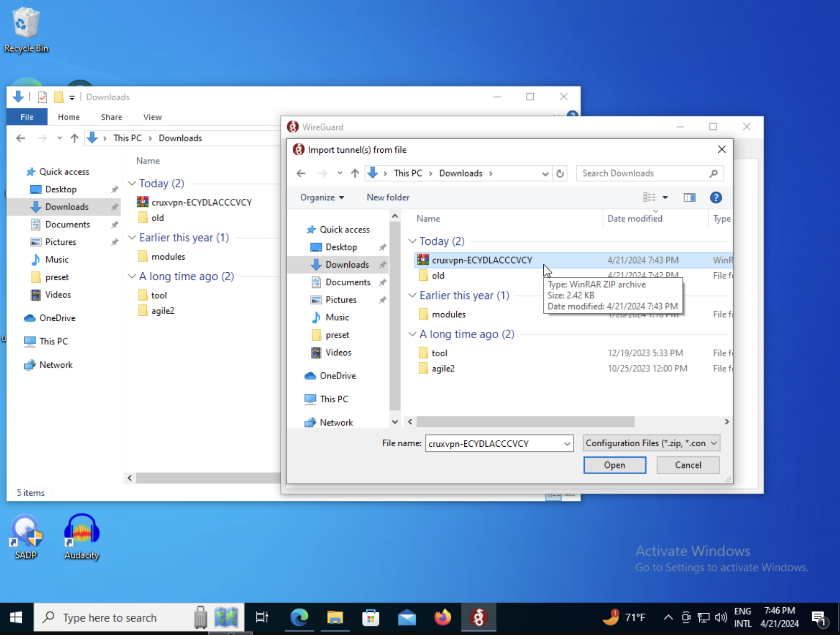Open the Organize dropdown menu
840x635 pixels.
pos(322,198)
